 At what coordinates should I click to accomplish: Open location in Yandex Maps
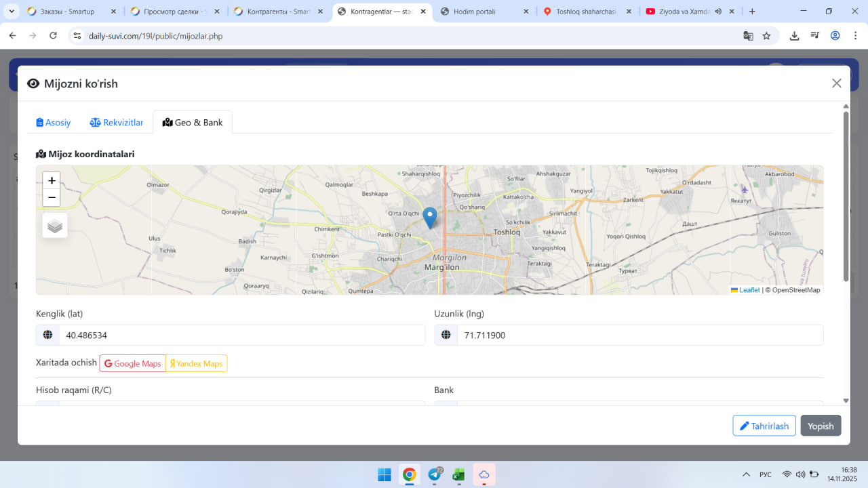(196, 364)
